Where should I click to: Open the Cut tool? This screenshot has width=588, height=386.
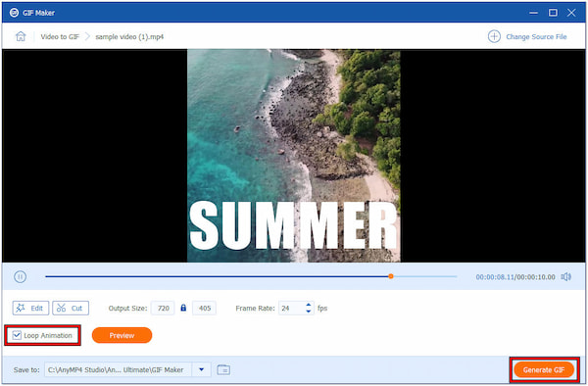[71, 308]
